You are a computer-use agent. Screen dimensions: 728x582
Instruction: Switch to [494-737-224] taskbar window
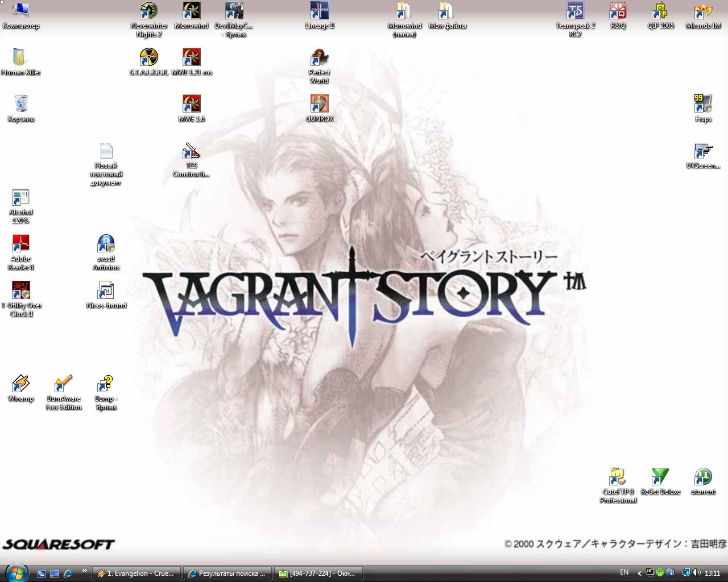click(318, 573)
